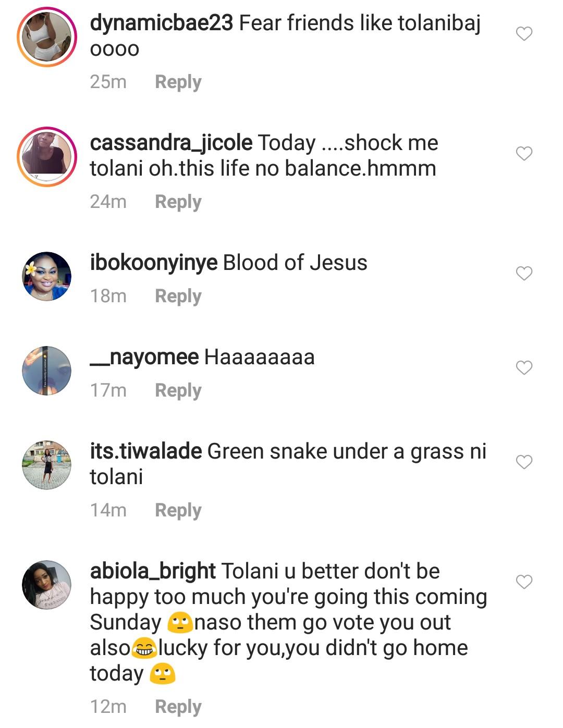563x728 pixels.
Task: View its.tiwalade's profile photo
Action: [47, 465]
